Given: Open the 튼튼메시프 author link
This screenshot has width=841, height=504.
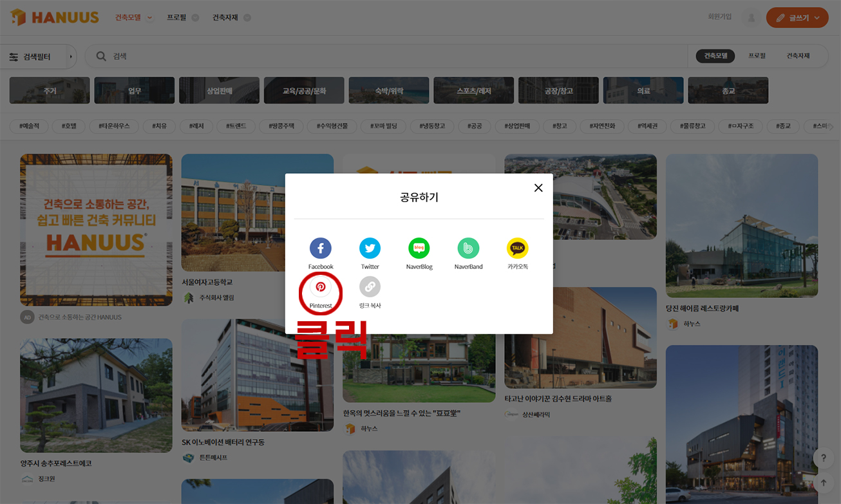Looking at the screenshot, I should coord(213,458).
